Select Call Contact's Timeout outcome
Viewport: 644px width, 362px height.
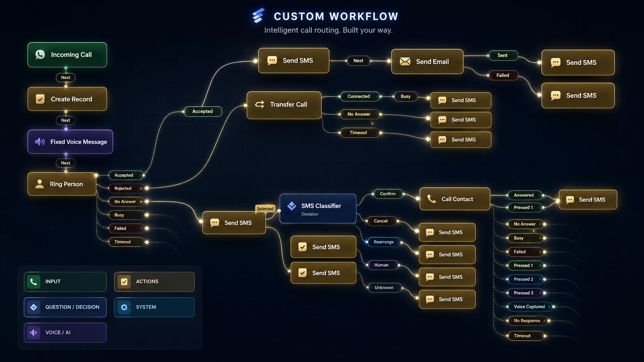pyautogui.click(x=525, y=336)
